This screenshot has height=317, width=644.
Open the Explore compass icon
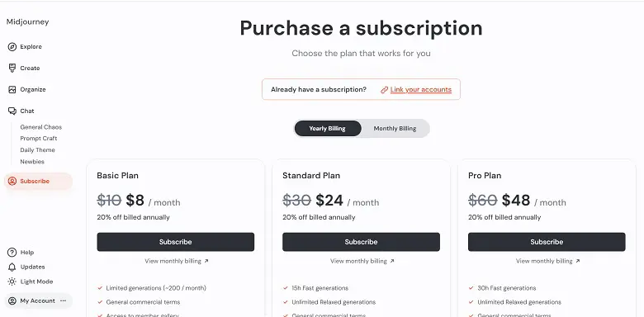pos(12,47)
